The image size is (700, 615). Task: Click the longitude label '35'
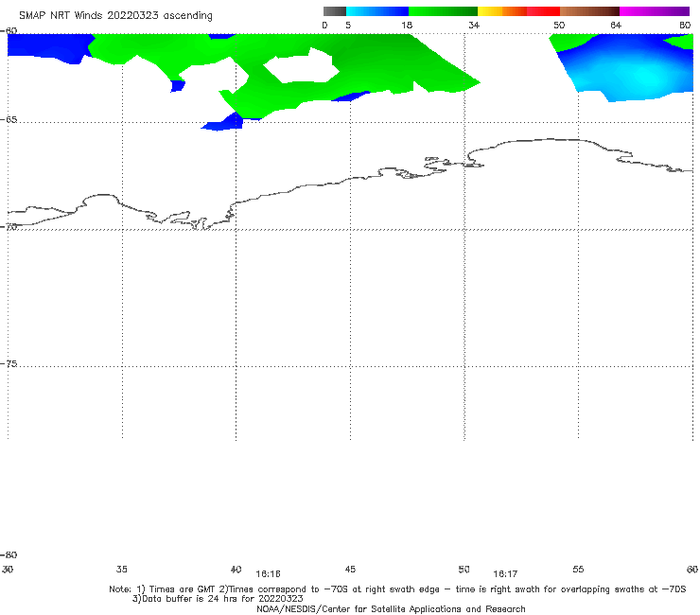(122, 569)
